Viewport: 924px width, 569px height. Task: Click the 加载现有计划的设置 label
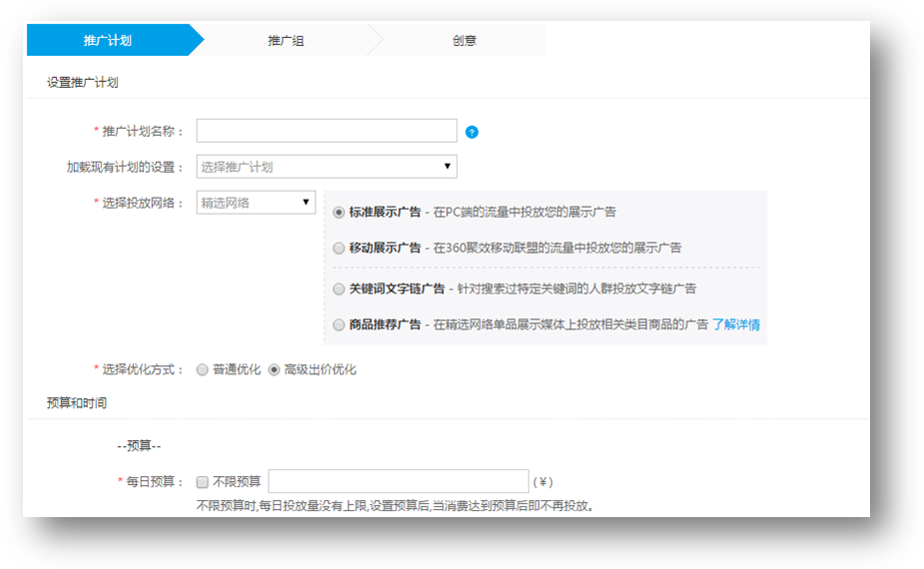[x=125, y=168]
